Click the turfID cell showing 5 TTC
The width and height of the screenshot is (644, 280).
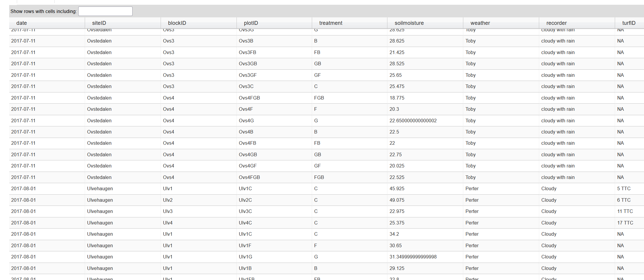[x=624, y=188]
